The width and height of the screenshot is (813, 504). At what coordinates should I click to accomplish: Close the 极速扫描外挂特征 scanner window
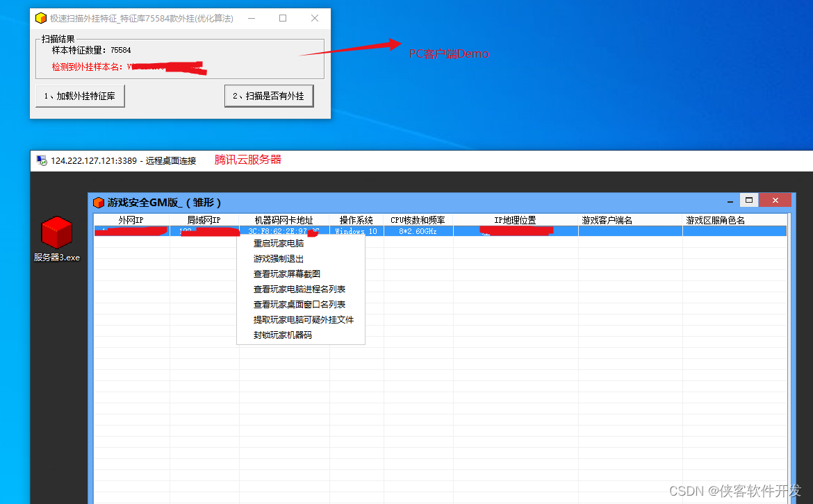315,18
